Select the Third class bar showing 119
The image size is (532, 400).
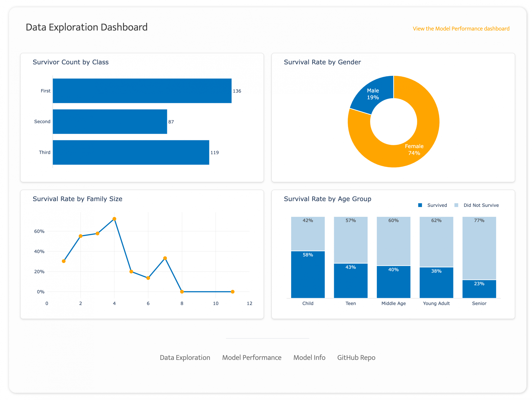pos(131,152)
